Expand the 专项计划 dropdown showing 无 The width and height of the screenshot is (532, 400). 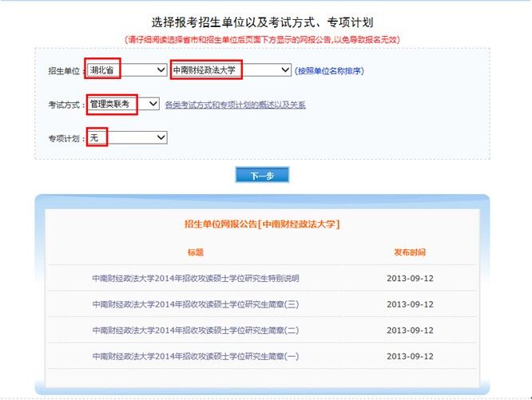pos(126,138)
